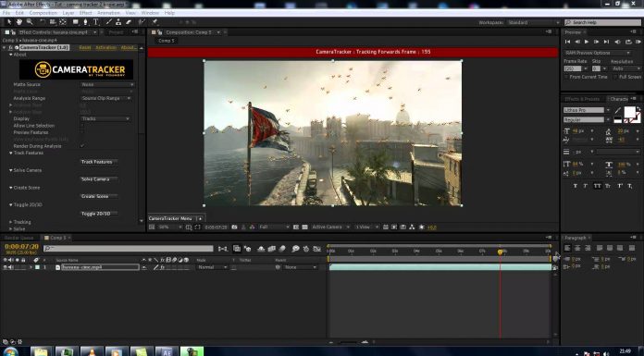
Task: Click the Composition Mini-Flowchart icon in timeline
Action: pos(223,249)
